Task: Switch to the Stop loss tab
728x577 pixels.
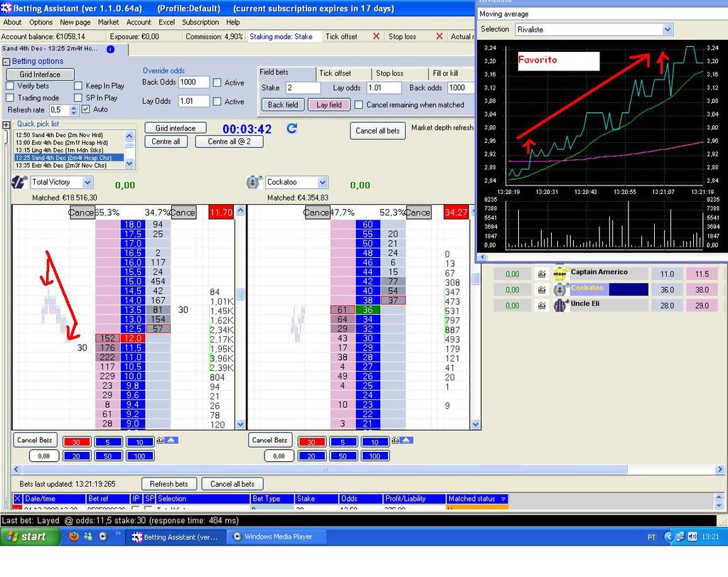Action: (400, 73)
